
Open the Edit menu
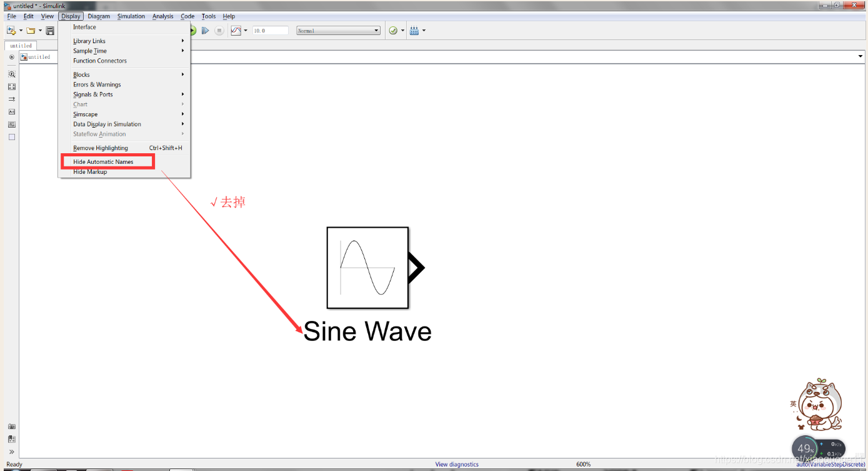click(29, 16)
